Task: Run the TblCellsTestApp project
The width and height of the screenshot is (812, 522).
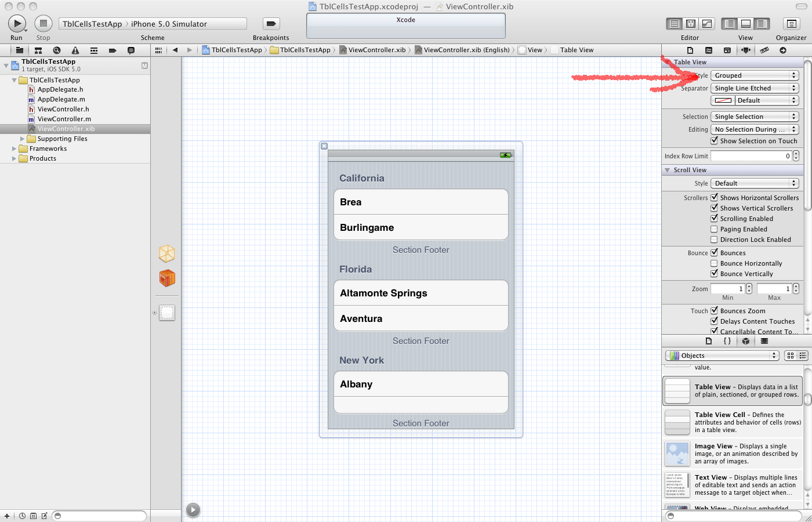Action: (16, 24)
